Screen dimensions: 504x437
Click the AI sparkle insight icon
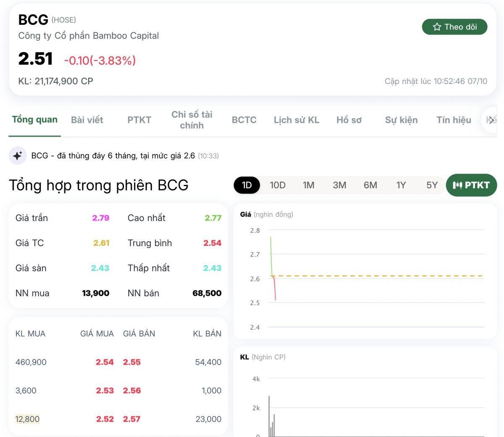[17, 155]
